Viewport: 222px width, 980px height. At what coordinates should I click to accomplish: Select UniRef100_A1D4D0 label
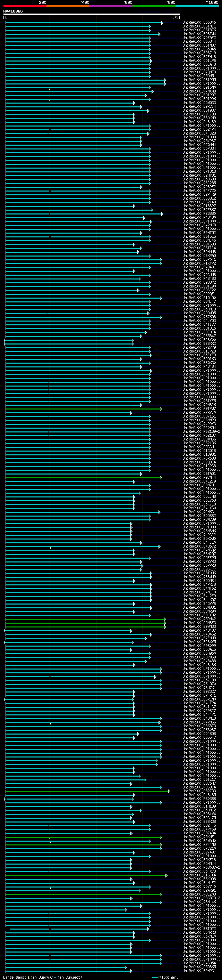(199, 298)
